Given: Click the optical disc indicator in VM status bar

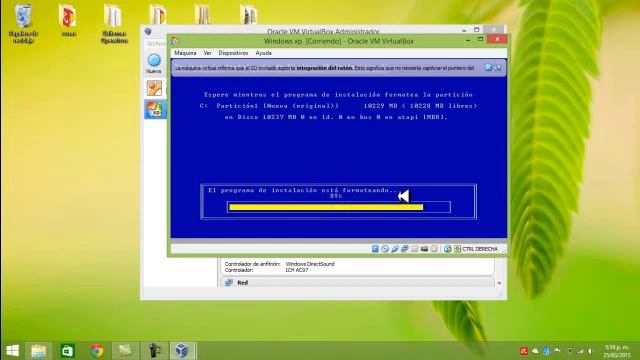Looking at the screenshot, I should point(385,249).
